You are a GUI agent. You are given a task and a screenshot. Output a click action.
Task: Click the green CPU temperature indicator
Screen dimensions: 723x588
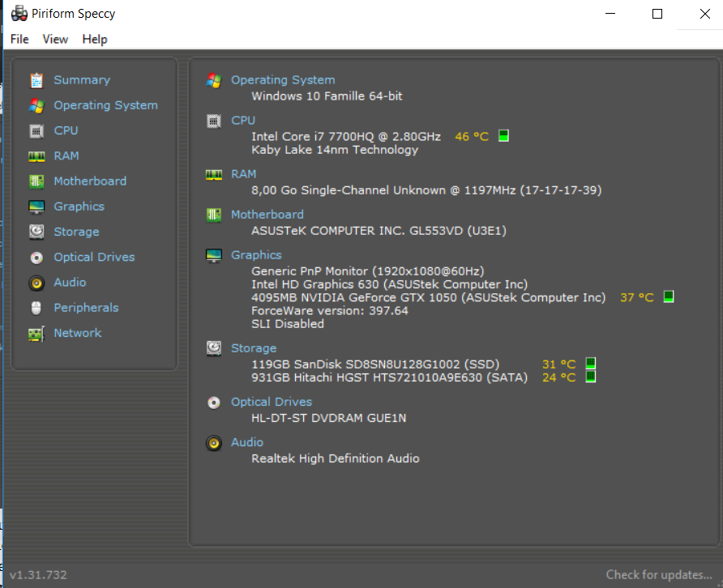click(x=503, y=136)
